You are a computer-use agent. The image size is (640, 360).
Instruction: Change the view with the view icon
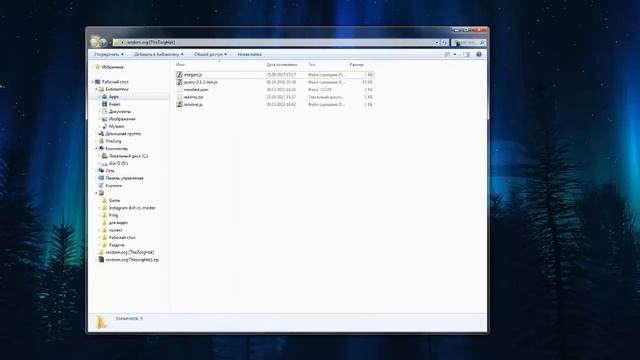point(447,54)
